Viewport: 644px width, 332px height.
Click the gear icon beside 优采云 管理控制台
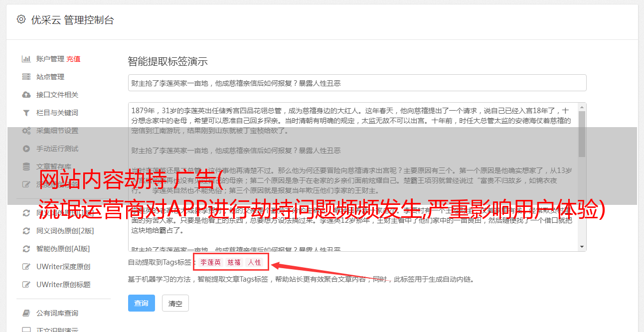tap(21, 19)
